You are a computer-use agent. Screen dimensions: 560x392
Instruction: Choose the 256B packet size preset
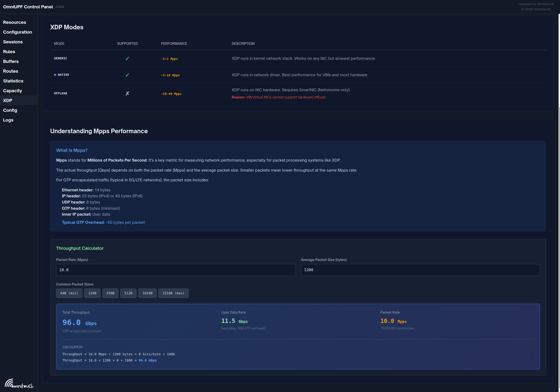click(110, 293)
